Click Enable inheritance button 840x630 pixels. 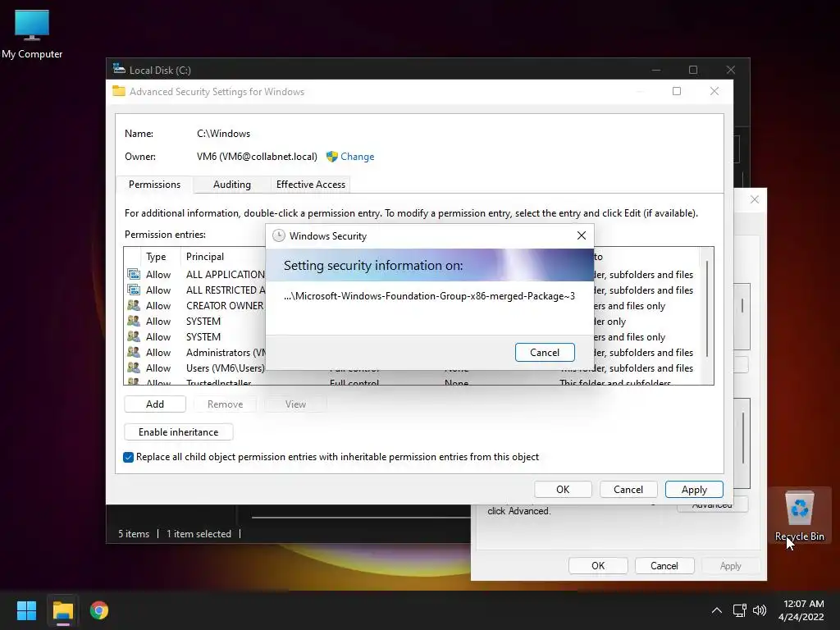(x=178, y=431)
